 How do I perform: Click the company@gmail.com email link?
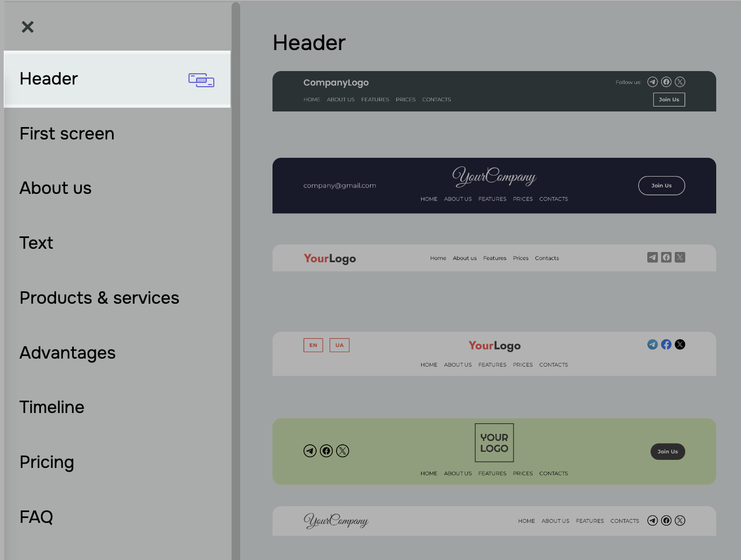[340, 185]
